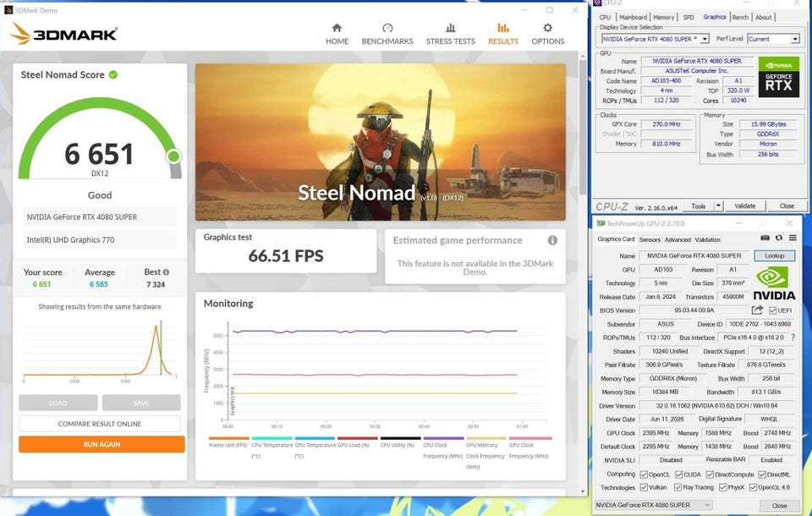
Task: Click COMPARE RESULT ONLINE
Action: [x=100, y=423]
